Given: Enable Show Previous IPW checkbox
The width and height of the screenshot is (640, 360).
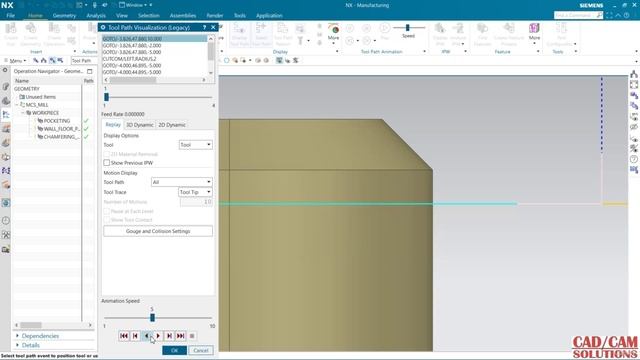Looking at the screenshot, I should pyautogui.click(x=107, y=162).
